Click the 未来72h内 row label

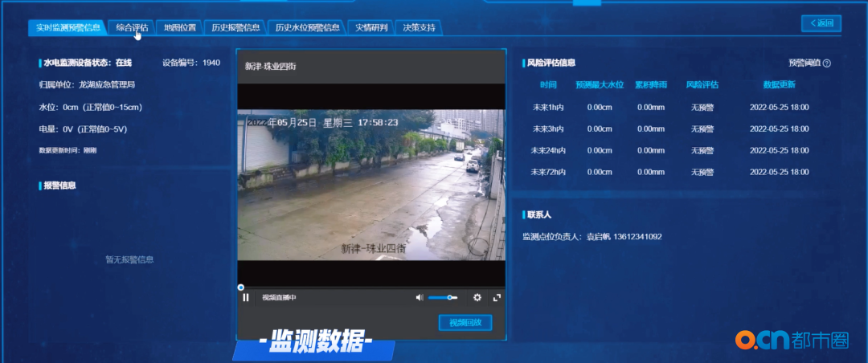[x=548, y=172]
